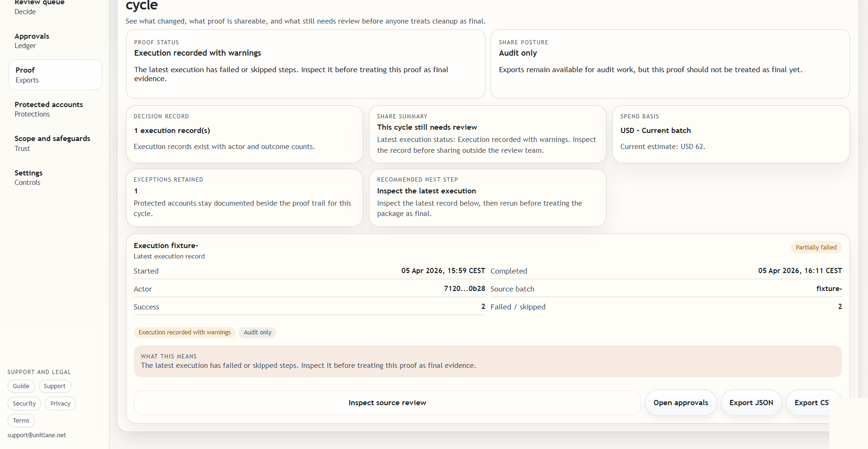
Task: Export the proof as JSON
Action: click(x=751, y=403)
